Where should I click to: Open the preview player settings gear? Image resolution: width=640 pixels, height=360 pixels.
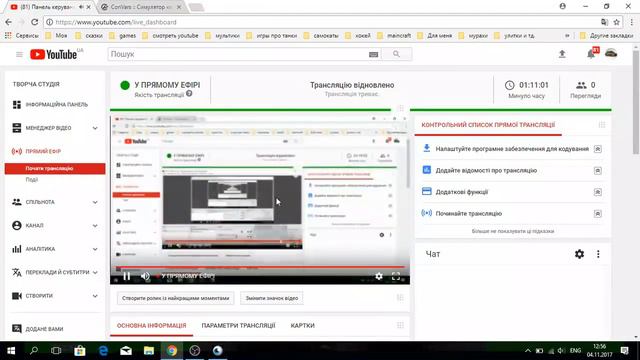(379, 276)
